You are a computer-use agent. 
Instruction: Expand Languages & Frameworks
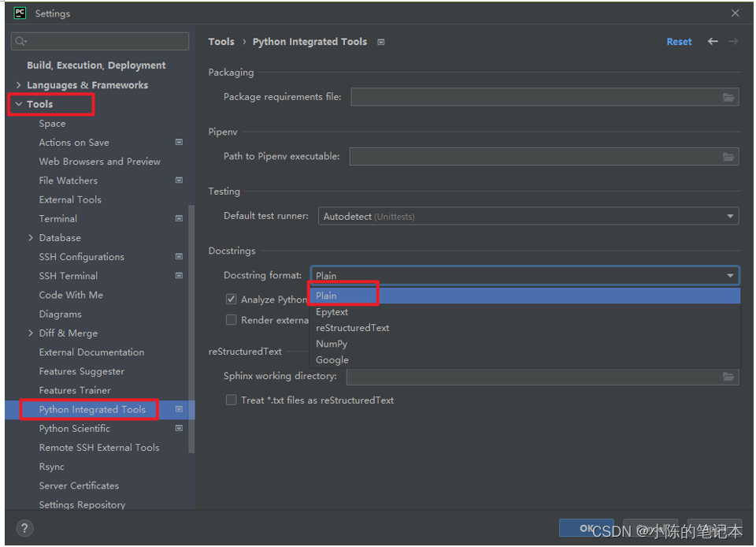pyautogui.click(x=18, y=85)
